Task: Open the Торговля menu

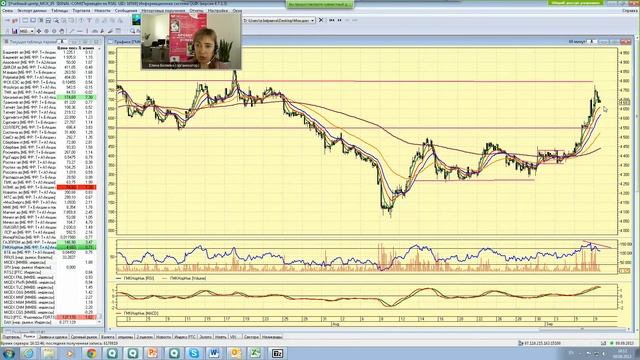Action: click(x=81, y=11)
